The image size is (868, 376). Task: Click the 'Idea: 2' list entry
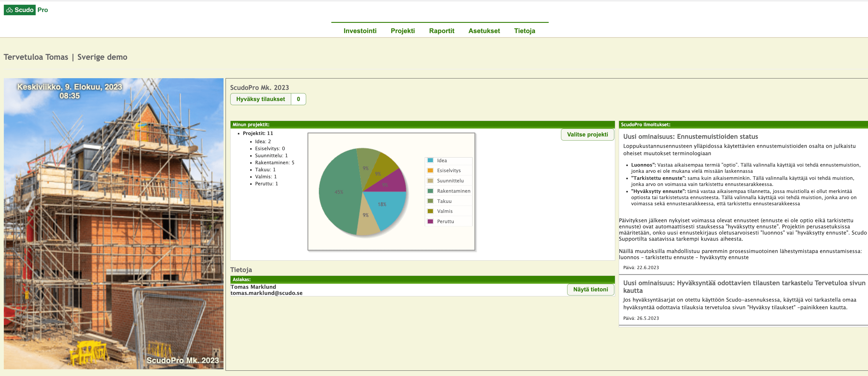[x=263, y=141]
